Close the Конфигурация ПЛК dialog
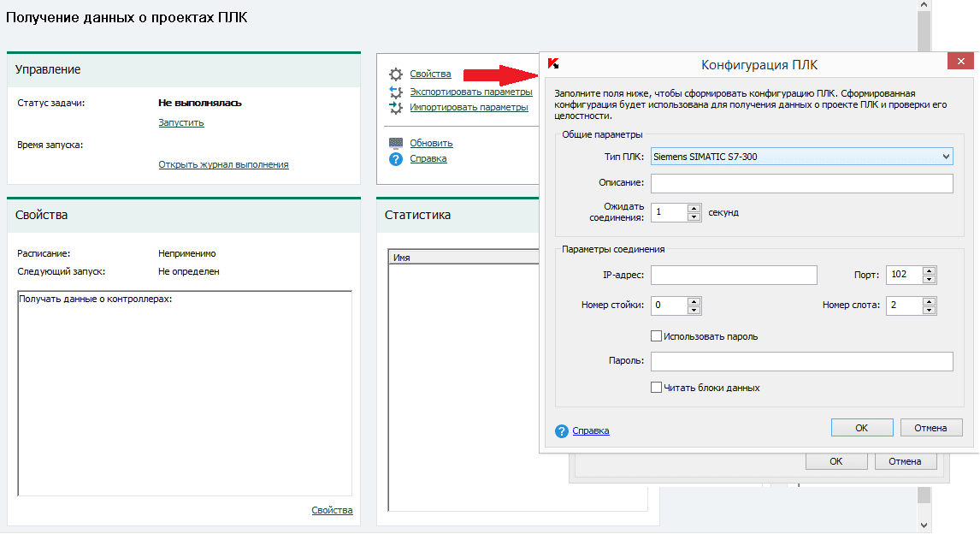This screenshot has width=980, height=534. point(960,62)
